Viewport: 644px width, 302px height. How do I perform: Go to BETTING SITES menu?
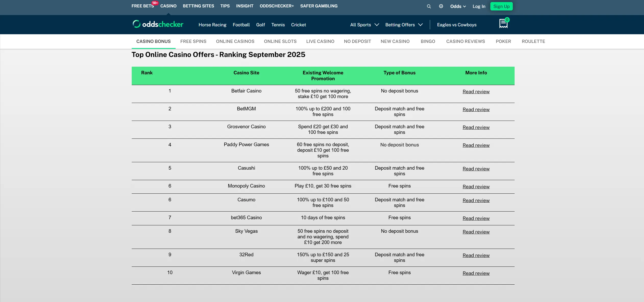(x=198, y=6)
